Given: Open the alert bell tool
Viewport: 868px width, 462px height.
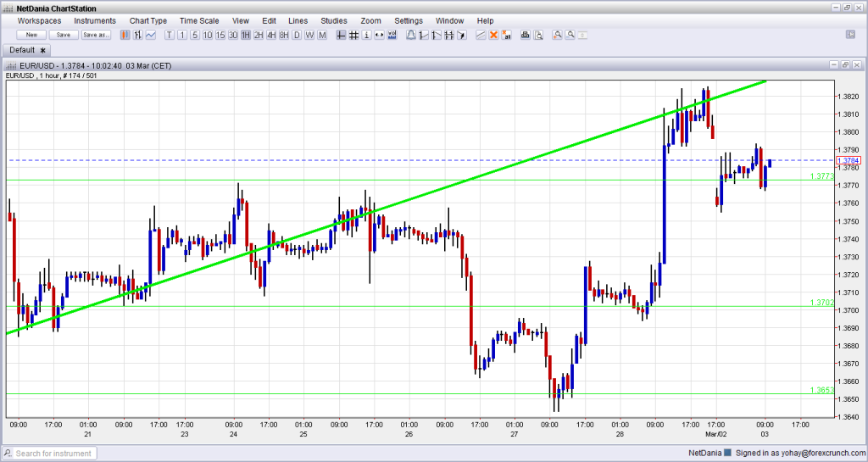Looking at the screenshot, I should click(411, 35).
